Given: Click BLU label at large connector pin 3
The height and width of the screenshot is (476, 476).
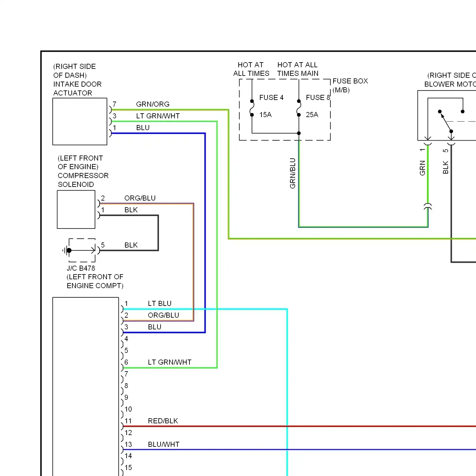Looking at the screenshot, I should click(x=155, y=327).
